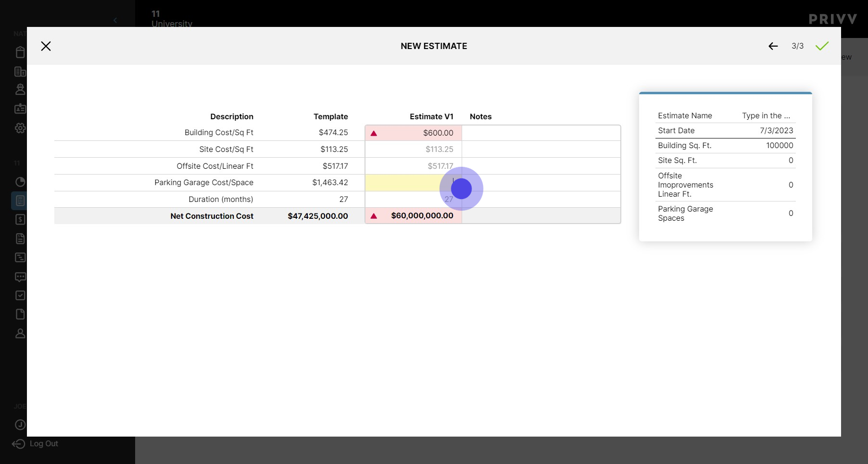Open clipboard icon in sidebar
868x464 pixels.
pos(20,52)
